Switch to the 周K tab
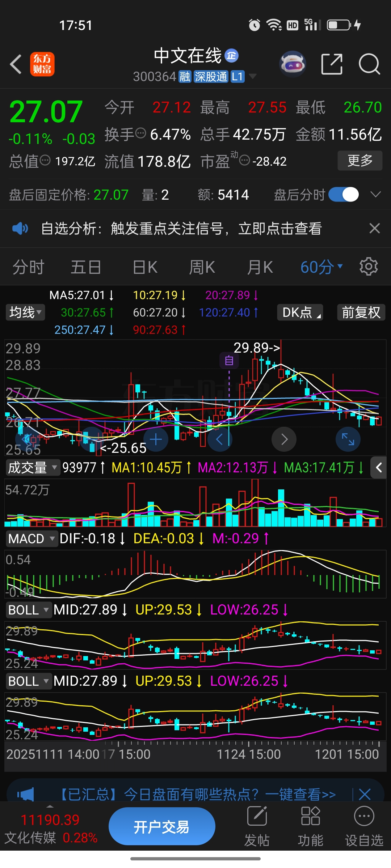391x868 pixels. 202,267
